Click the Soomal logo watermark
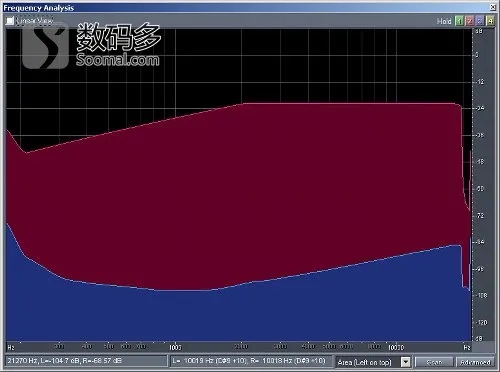 coord(91,46)
